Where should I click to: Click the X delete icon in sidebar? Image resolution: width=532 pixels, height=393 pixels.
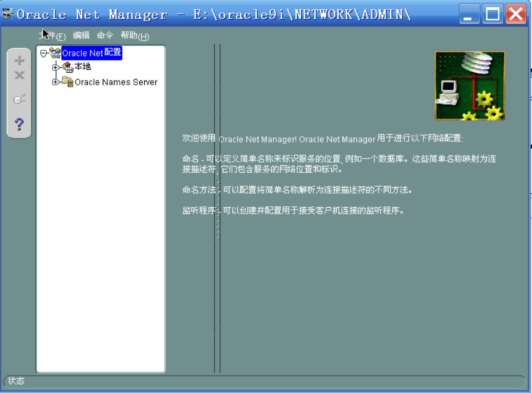19,75
